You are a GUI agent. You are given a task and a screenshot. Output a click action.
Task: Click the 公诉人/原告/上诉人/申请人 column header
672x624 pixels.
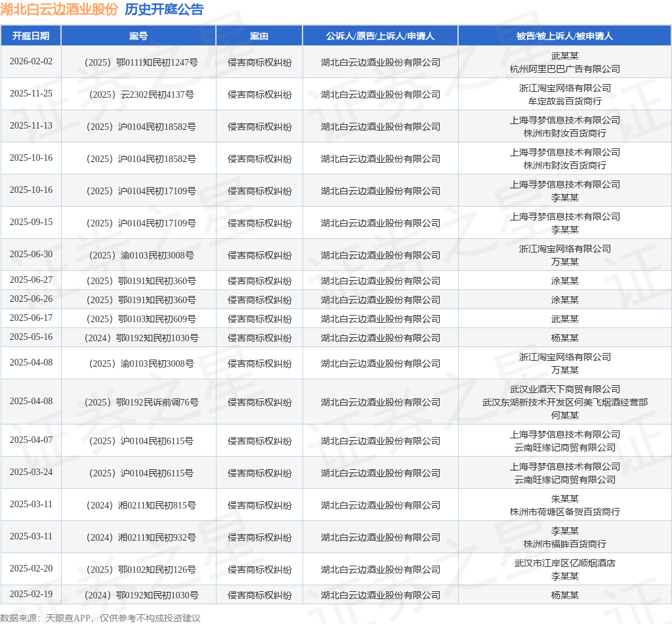point(380,36)
